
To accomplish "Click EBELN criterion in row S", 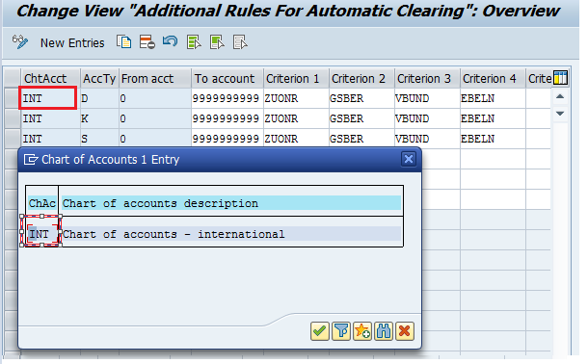I will (x=493, y=139).
